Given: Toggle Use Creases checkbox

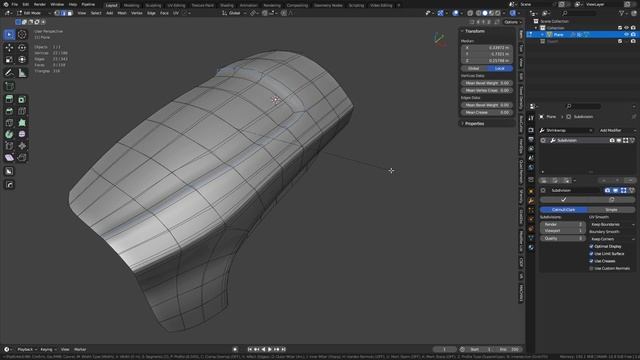Looking at the screenshot, I should (591, 261).
